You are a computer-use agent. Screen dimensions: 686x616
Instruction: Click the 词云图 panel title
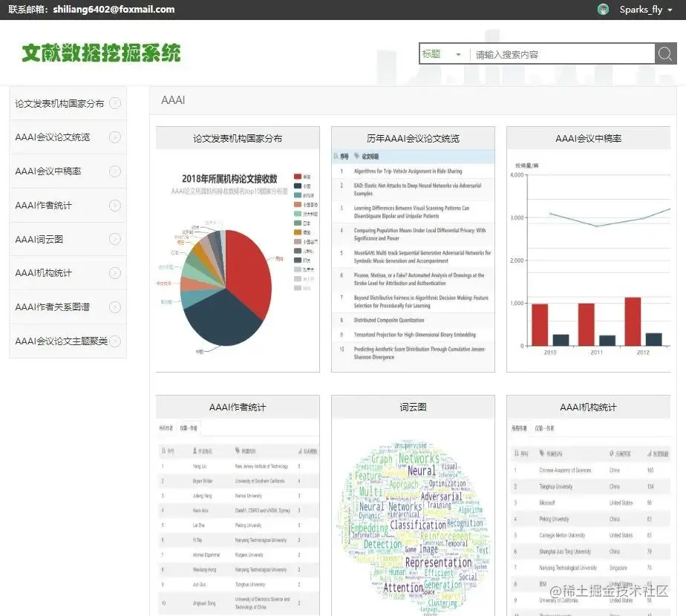pyautogui.click(x=413, y=407)
